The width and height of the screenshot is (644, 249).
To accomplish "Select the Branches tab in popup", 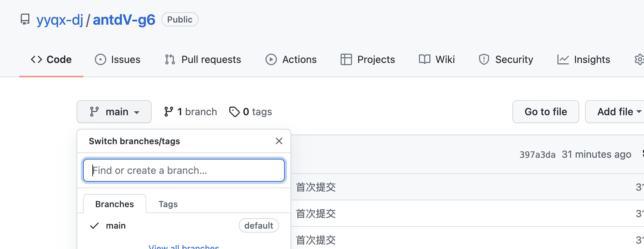I will click(x=114, y=204).
